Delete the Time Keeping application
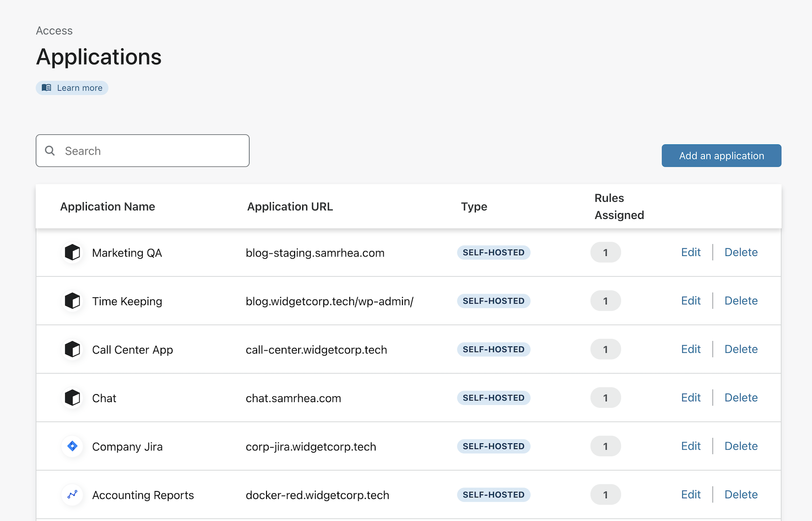Viewport: 812px width, 521px height. pyautogui.click(x=741, y=301)
